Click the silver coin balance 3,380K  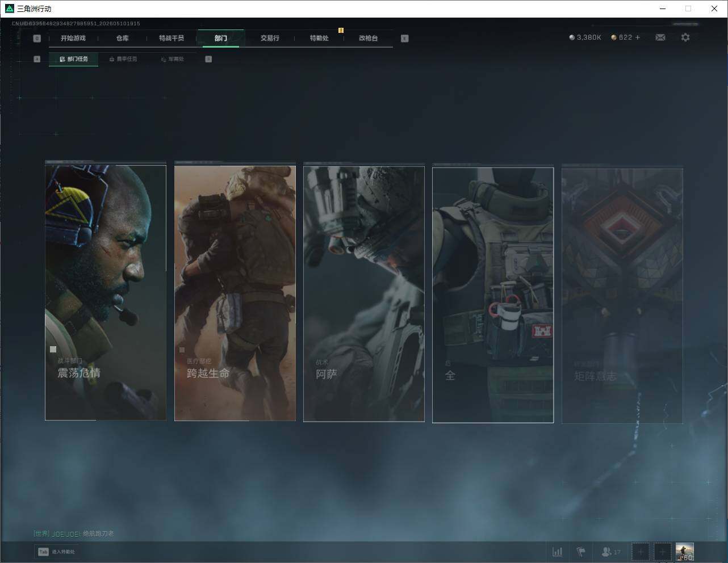tap(585, 37)
